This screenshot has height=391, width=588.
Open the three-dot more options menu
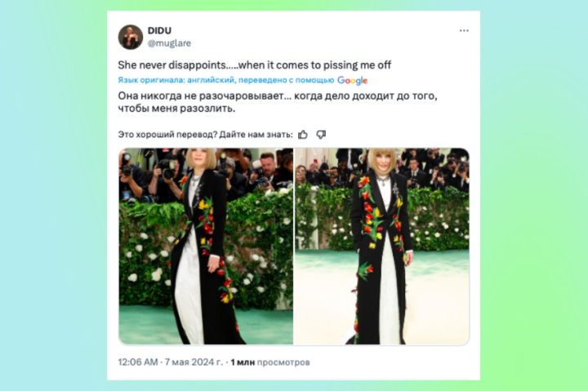pyautogui.click(x=464, y=31)
